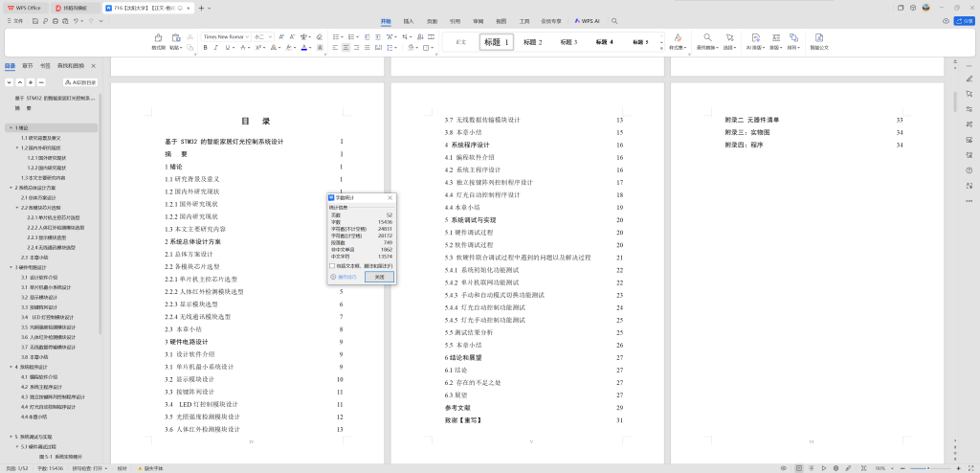
Task: Open a new tab with the plus button
Action: 201,8
